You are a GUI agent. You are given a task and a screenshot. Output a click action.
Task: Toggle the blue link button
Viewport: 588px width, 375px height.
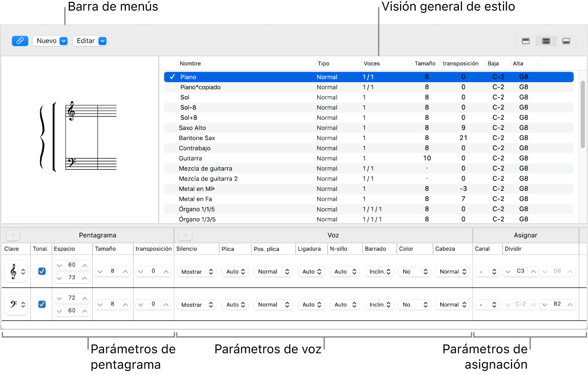point(20,41)
